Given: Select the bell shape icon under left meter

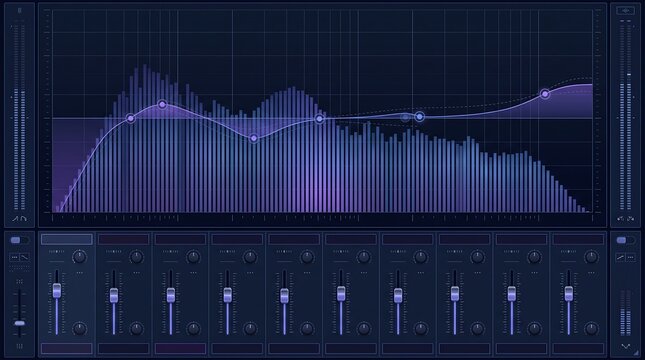Looking at the screenshot, I should pos(24,219).
